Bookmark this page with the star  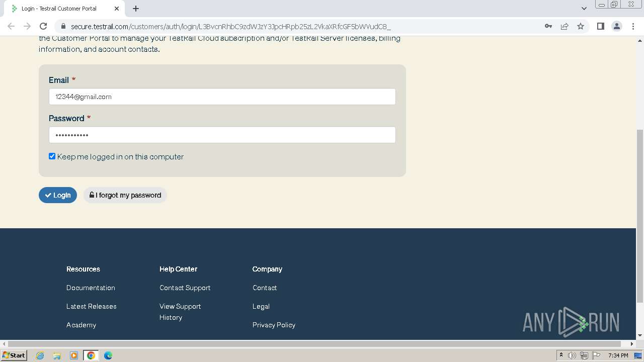point(581,26)
